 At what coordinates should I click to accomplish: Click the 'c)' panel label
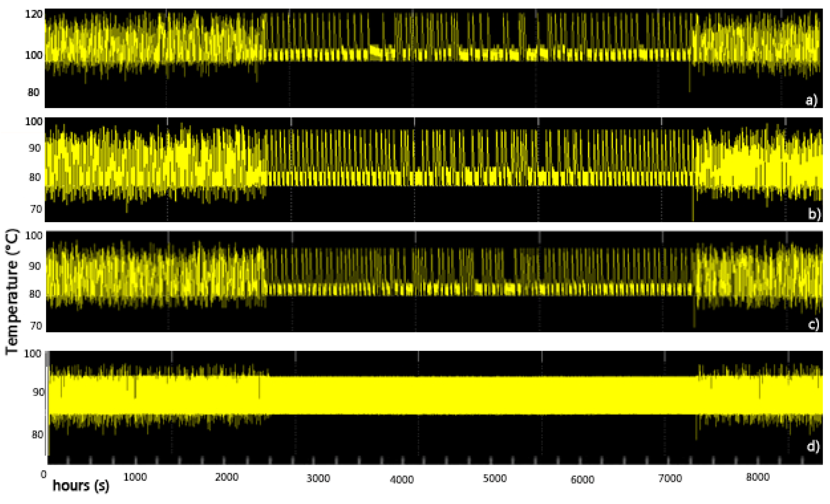coord(814,325)
